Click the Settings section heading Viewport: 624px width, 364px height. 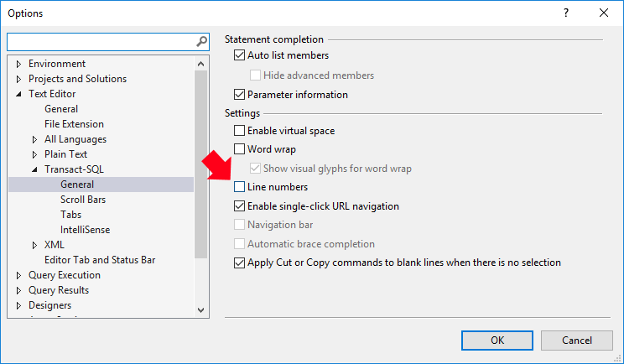point(242,113)
